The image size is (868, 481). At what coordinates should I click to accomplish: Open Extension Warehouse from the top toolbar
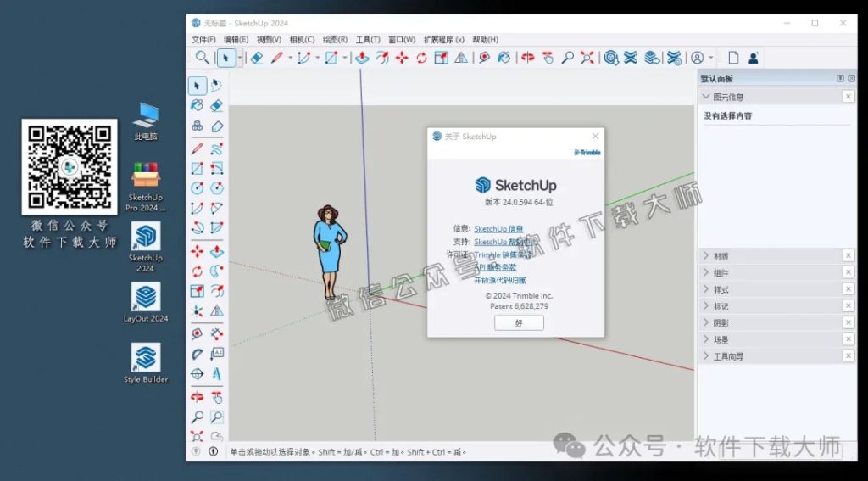tap(631, 58)
